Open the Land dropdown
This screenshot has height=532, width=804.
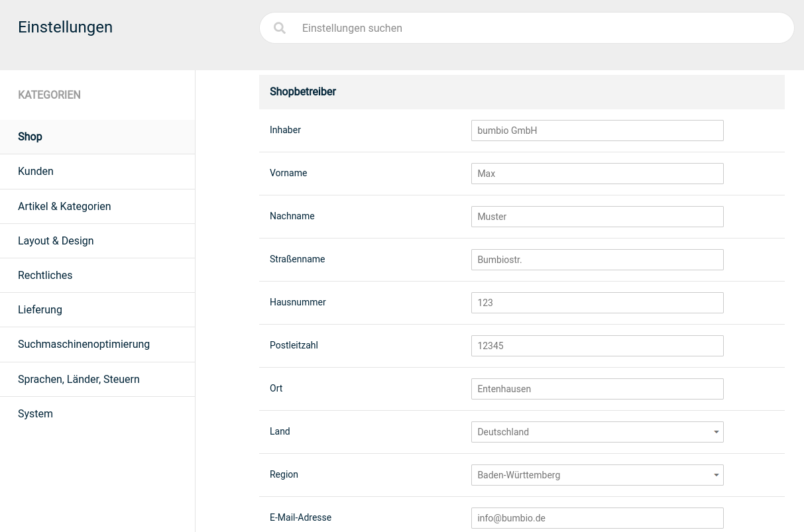click(597, 432)
